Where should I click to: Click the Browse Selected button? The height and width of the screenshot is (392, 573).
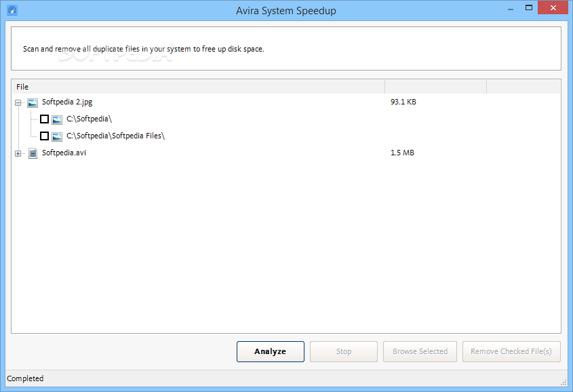point(420,351)
